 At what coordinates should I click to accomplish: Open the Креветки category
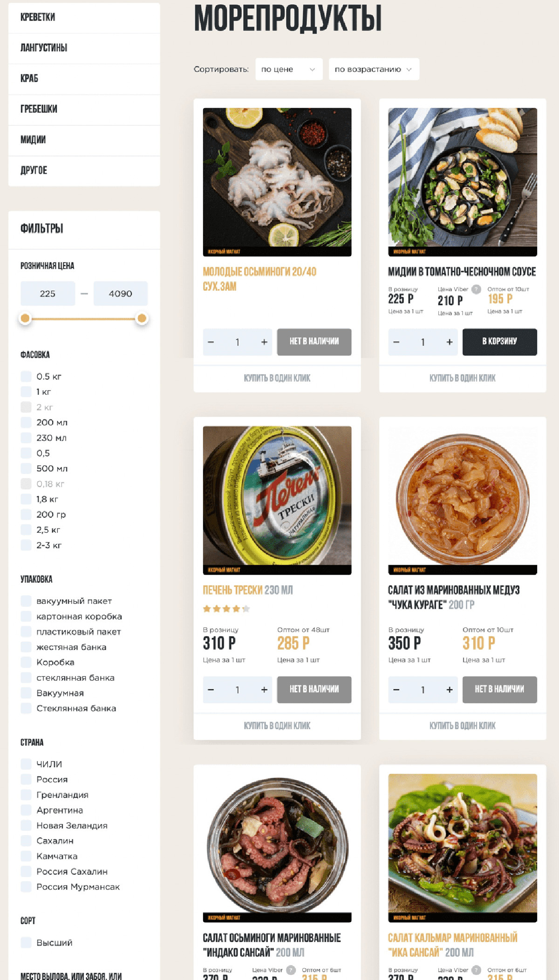pyautogui.click(x=84, y=18)
